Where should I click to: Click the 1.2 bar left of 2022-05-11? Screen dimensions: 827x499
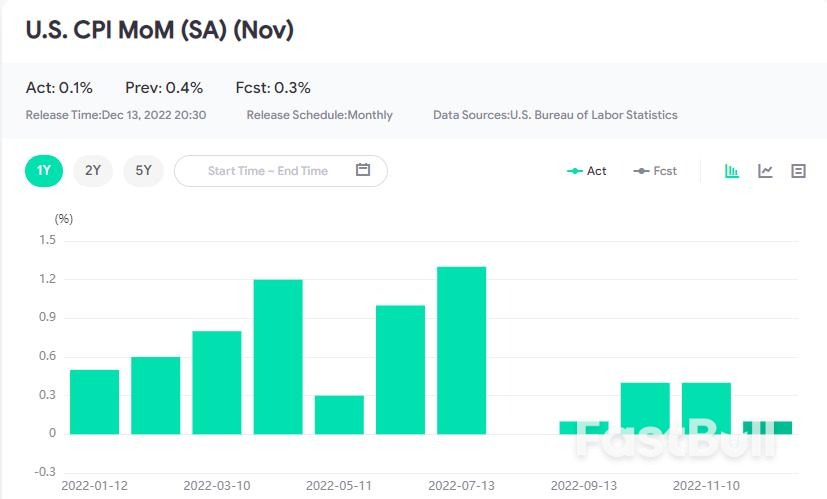click(278, 357)
